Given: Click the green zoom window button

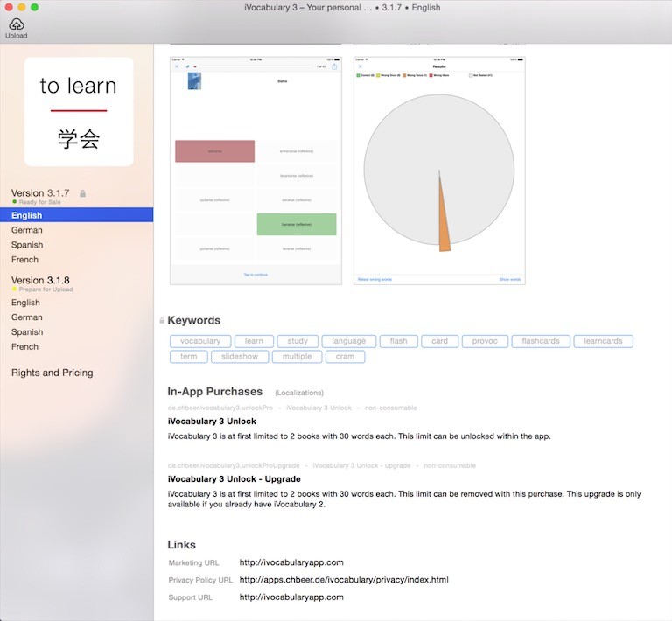Looking at the screenshot, I should (35, 7).
